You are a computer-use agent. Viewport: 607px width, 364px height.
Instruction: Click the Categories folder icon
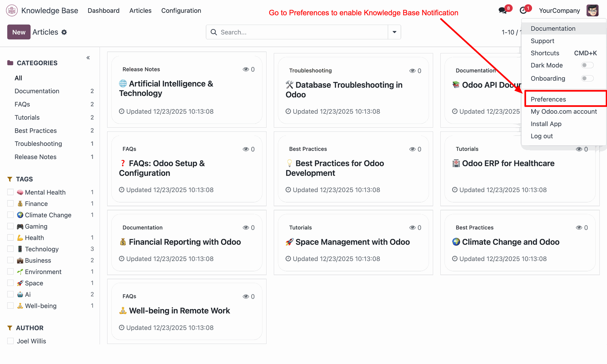click(x=10, y=63)
